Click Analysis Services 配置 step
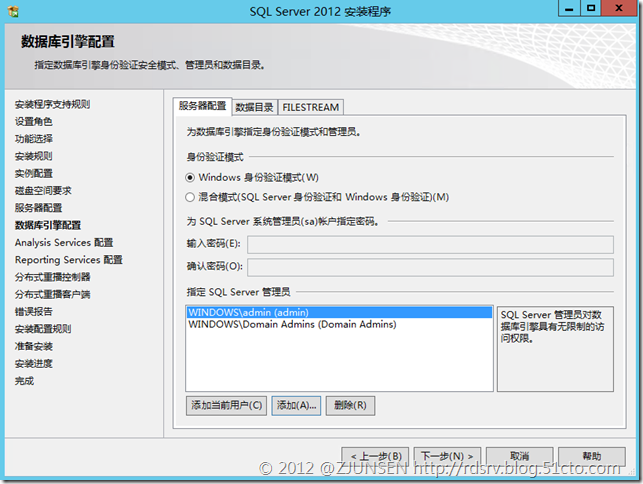 click(64, 242)
